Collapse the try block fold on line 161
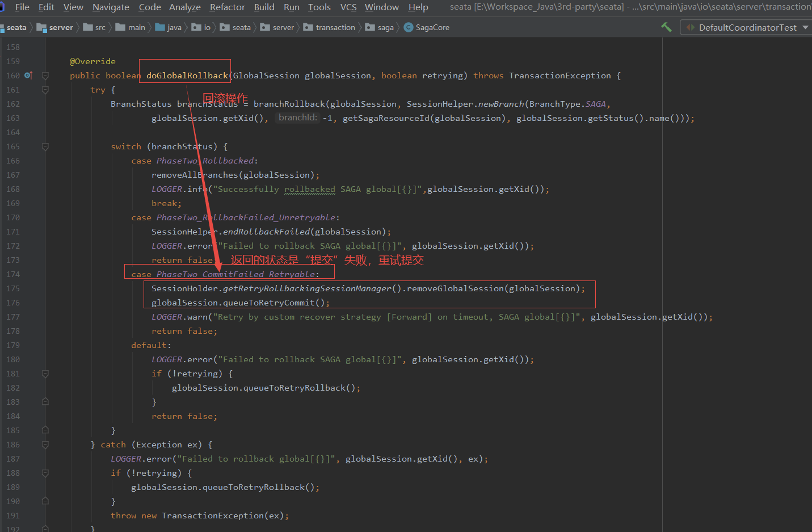This screenshot has width=812, height=532. 45,90
